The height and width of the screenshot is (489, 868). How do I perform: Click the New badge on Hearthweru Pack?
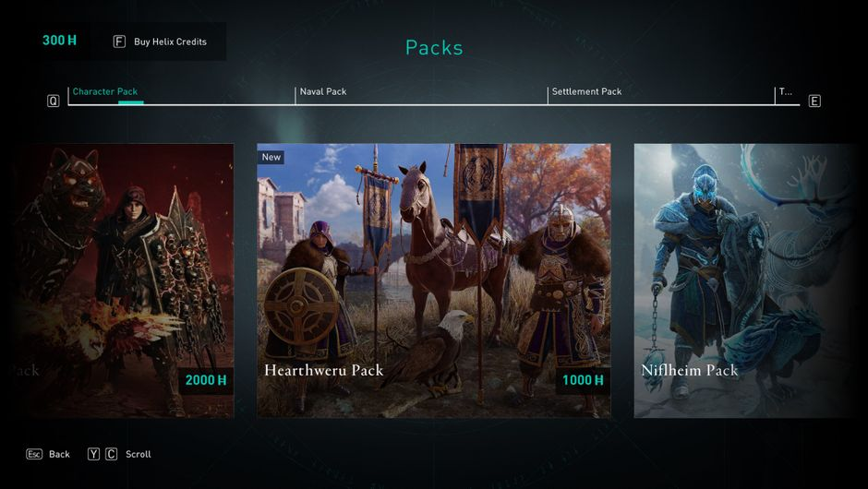pos(271,157)
